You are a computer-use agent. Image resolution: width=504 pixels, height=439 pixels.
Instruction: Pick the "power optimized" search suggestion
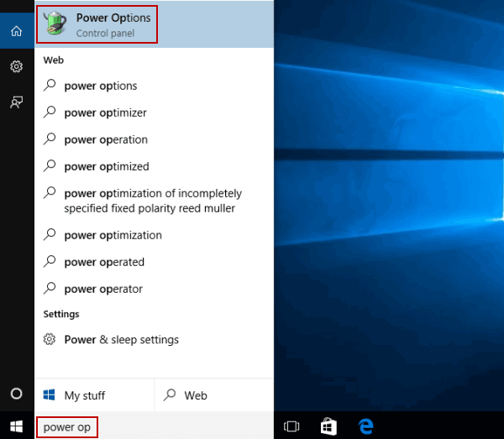tap(106, 166)
